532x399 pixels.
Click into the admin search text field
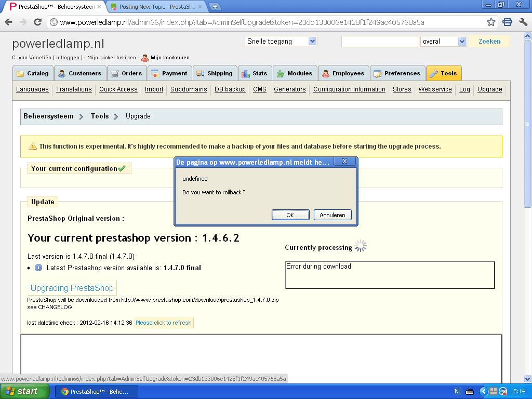[x=380, y=42]
